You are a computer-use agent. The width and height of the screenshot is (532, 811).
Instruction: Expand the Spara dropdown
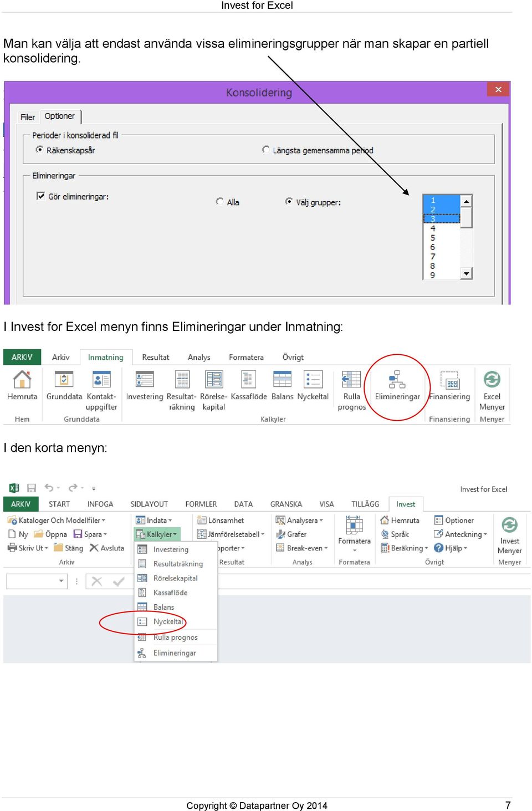coord(90,534)
